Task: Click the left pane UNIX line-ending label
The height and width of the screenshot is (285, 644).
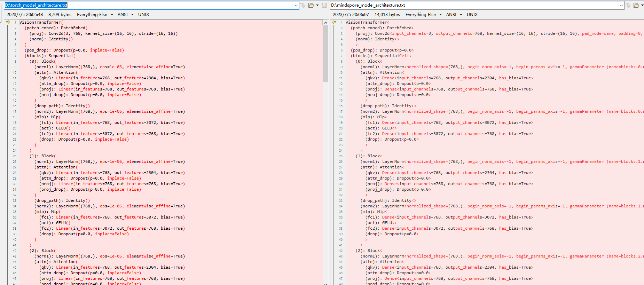Action: [143, 15]
